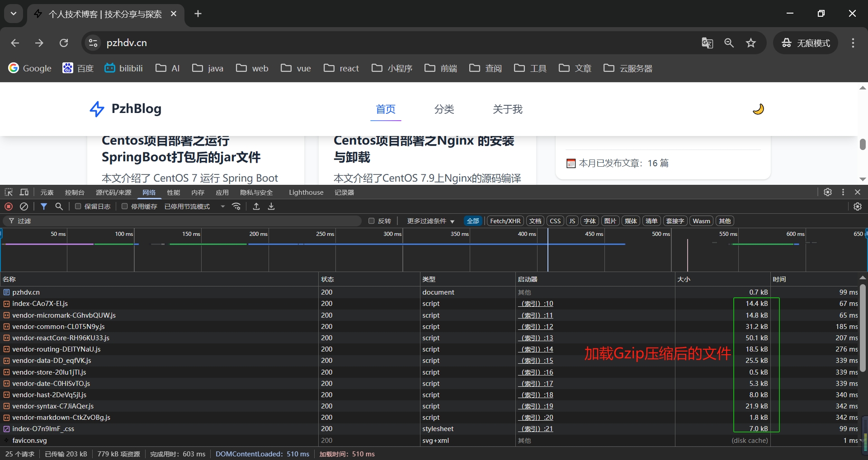Screen dimensions: 868x460
Task: Expand the 更多过滤条件 dropdown
Action: pos(430,221)
